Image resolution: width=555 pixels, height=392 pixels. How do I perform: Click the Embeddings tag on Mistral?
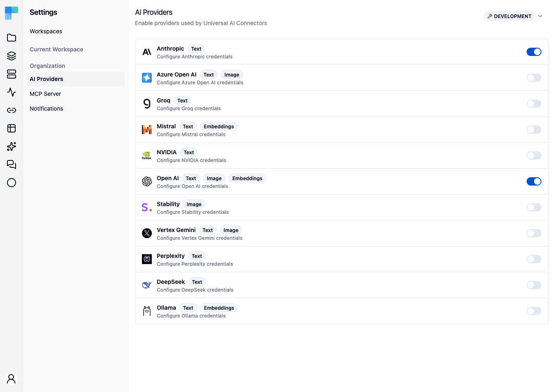pyautogui.click(x=219, y=127)
